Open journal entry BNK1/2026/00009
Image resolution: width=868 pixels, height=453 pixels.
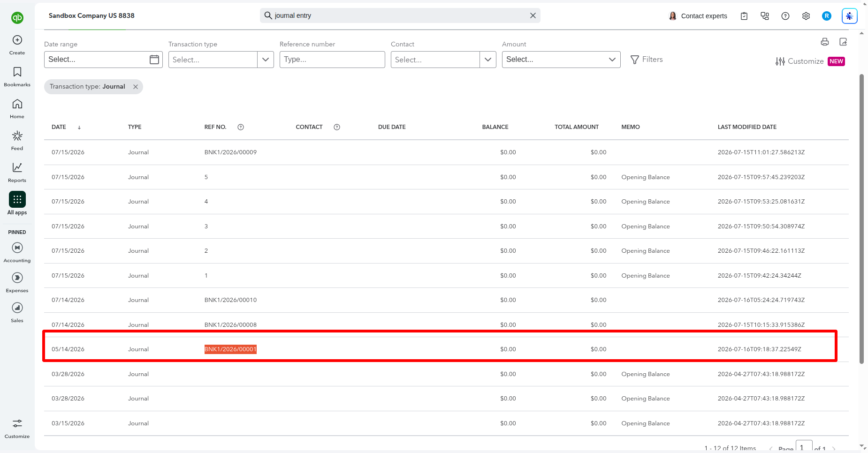coord(230,152)
